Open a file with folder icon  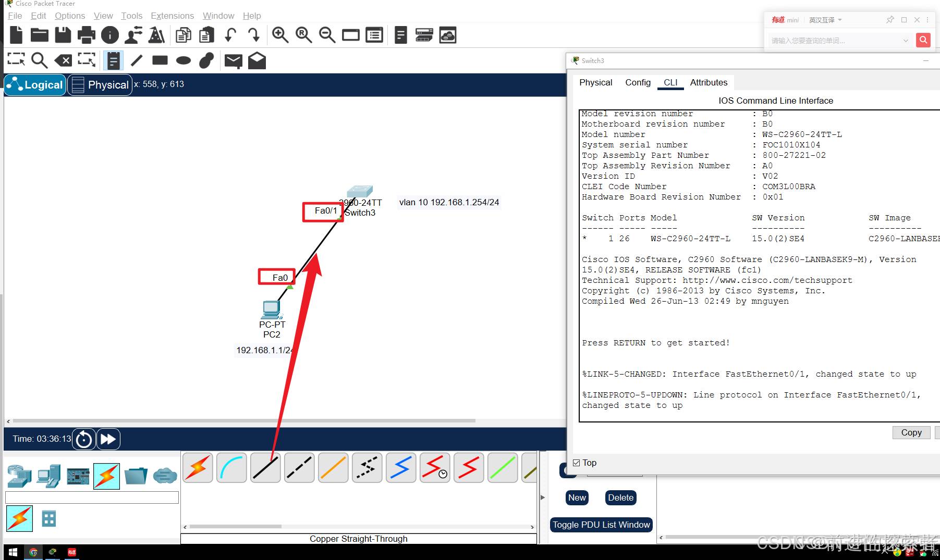click(40, 35)
